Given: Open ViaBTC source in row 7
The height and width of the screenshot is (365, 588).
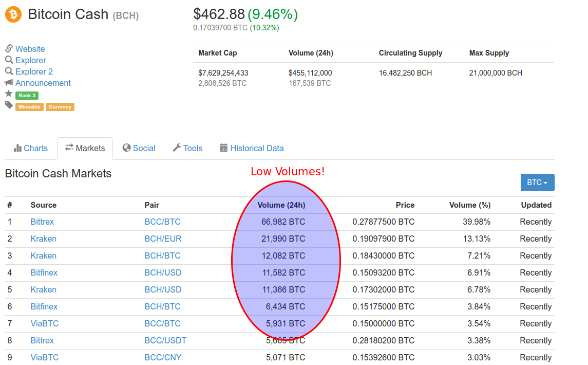Looking at the screenshot, I should click(x=45, y=324).
